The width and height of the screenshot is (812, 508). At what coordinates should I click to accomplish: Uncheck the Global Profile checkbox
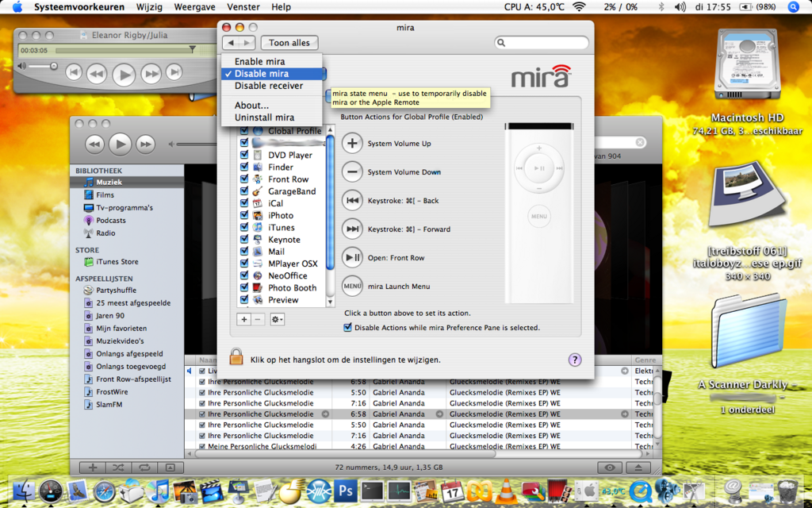click(244, 131)
